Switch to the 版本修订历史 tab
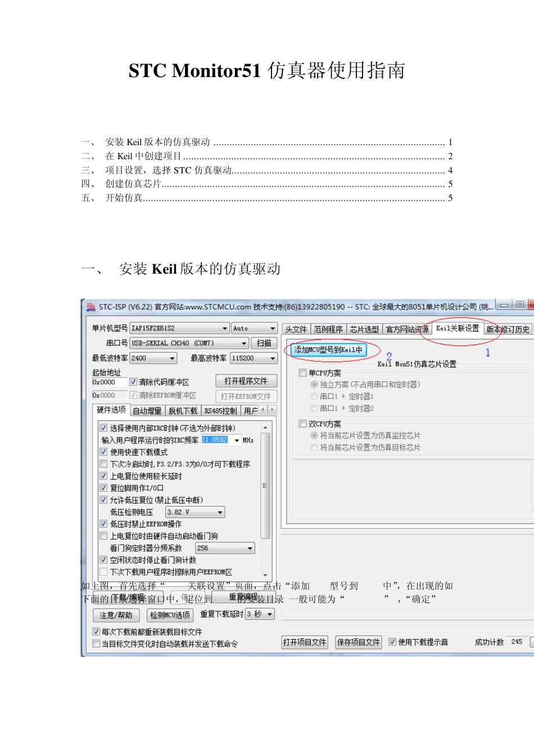Image resolution: width=534 pixels, height=756 pixels. 508,330
